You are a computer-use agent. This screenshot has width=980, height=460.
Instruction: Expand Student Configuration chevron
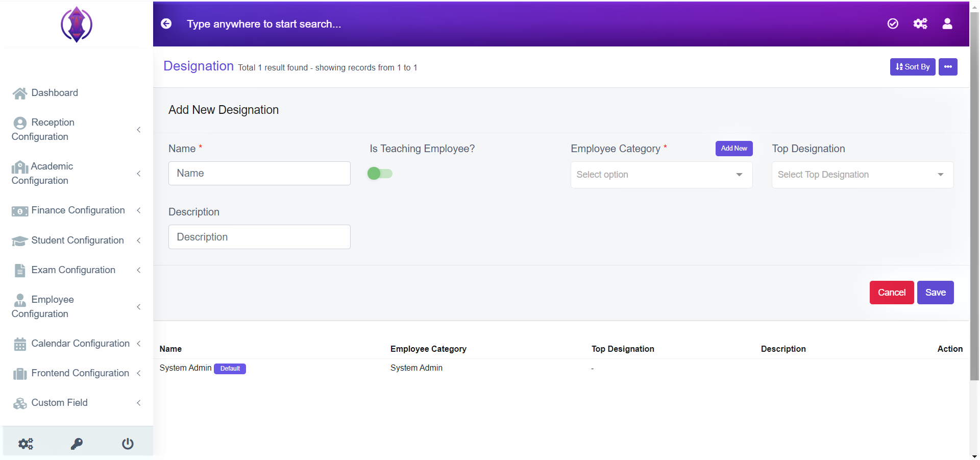139,240
